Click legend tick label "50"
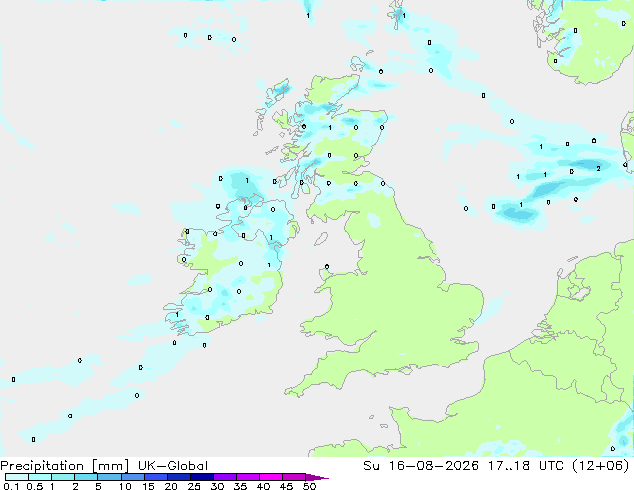Viewport: 634px width, 490px height. (x=309, y=486)
